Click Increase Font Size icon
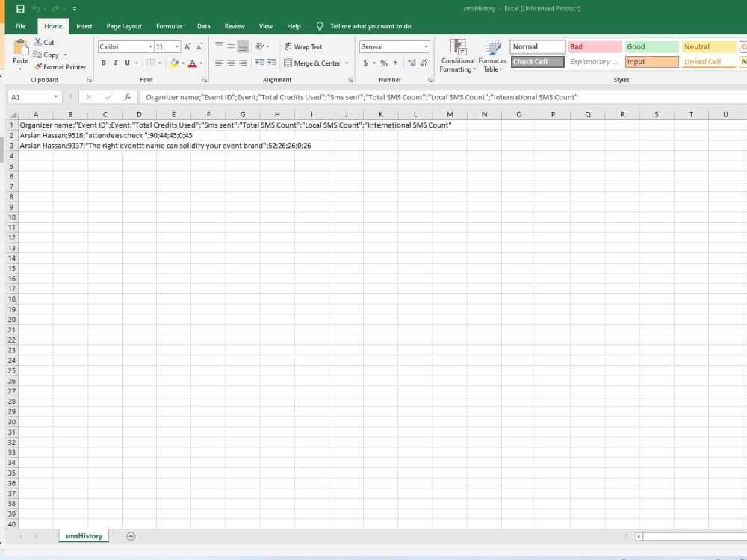This screenshot has height=560, width=747. point(187,46)
